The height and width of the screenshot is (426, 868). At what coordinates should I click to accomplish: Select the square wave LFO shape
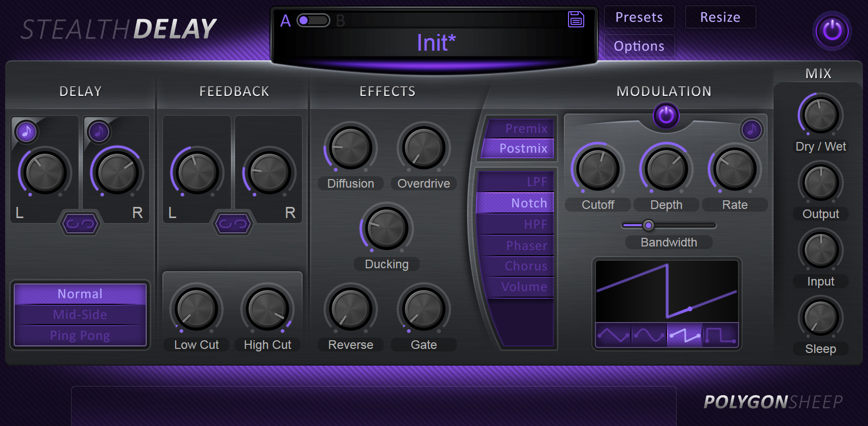click(720, 335)
